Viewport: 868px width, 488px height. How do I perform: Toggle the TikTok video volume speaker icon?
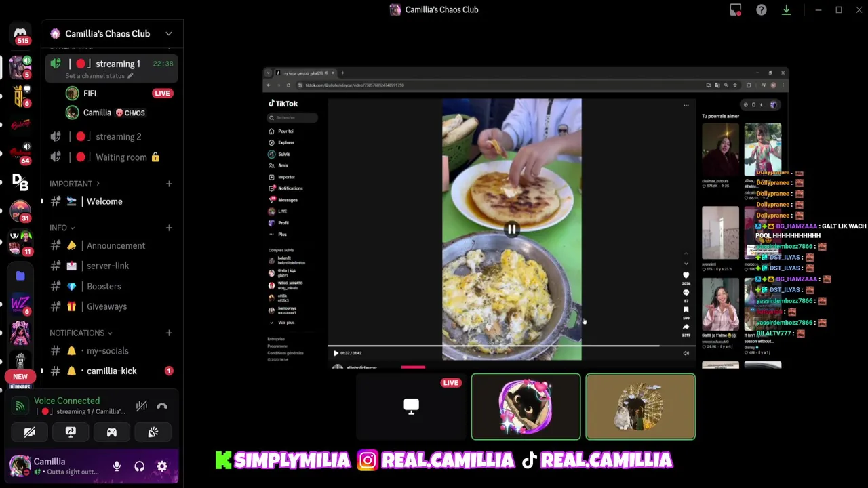pyautogui.click(x=686, y=353)
